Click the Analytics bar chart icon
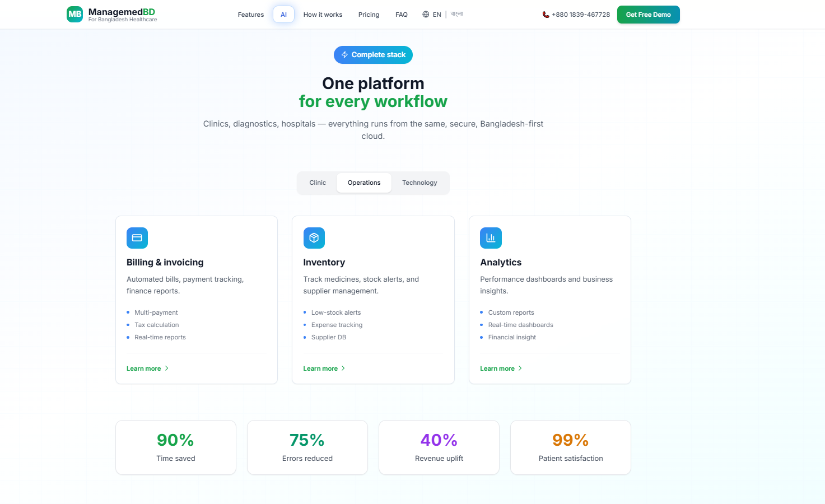 coord(491,238)
